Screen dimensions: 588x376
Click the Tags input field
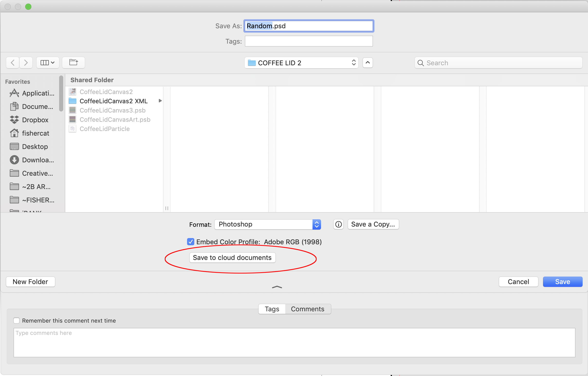(308, 41)
